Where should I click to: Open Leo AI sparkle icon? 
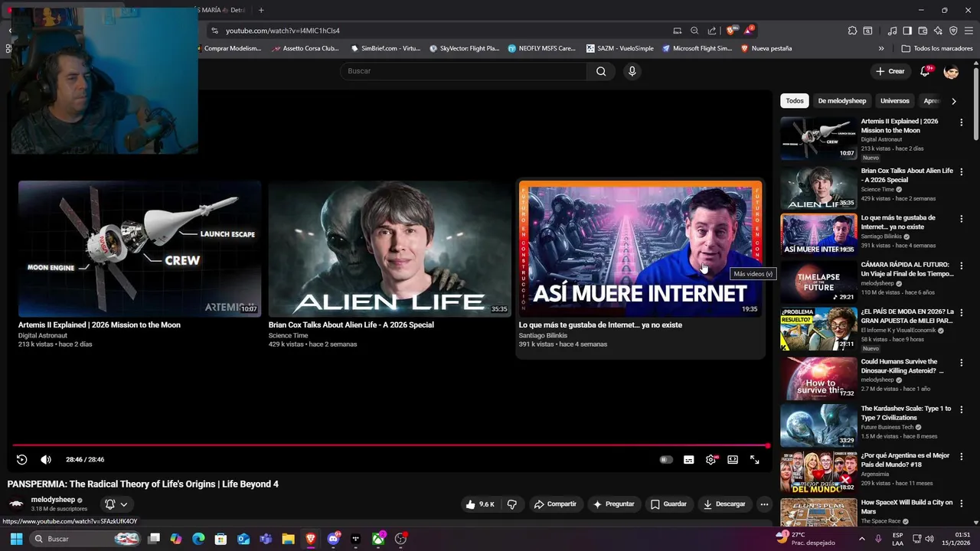pos(938,31)
